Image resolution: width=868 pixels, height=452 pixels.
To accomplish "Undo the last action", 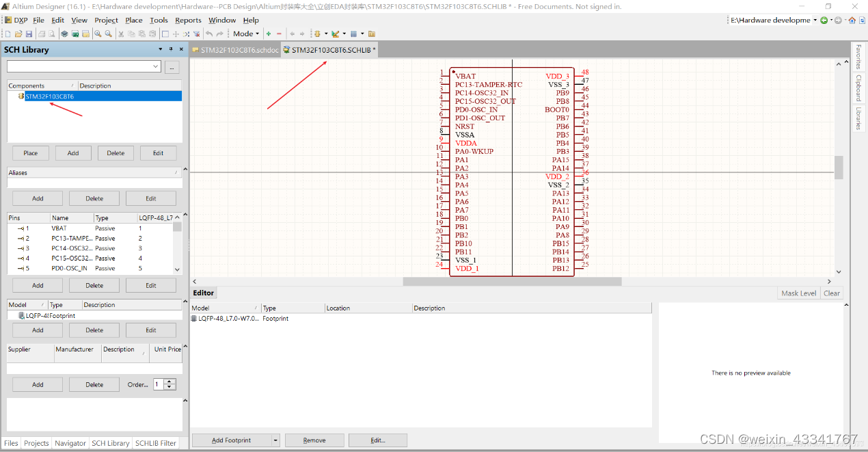I will pos(209,34).
